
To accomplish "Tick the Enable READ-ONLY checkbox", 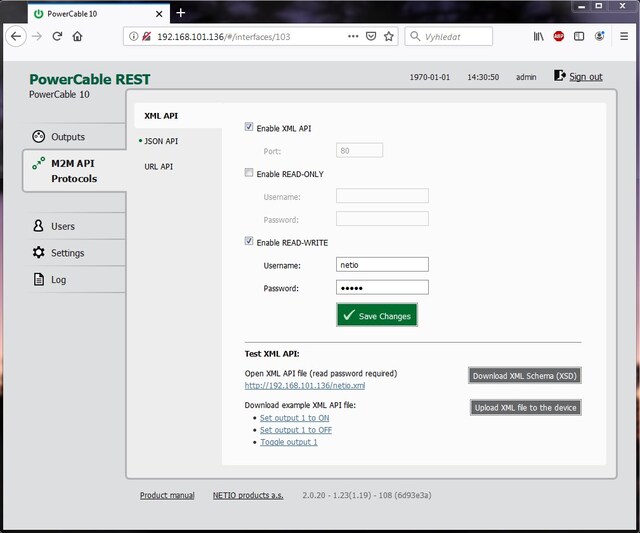I will tap(249, 174).
